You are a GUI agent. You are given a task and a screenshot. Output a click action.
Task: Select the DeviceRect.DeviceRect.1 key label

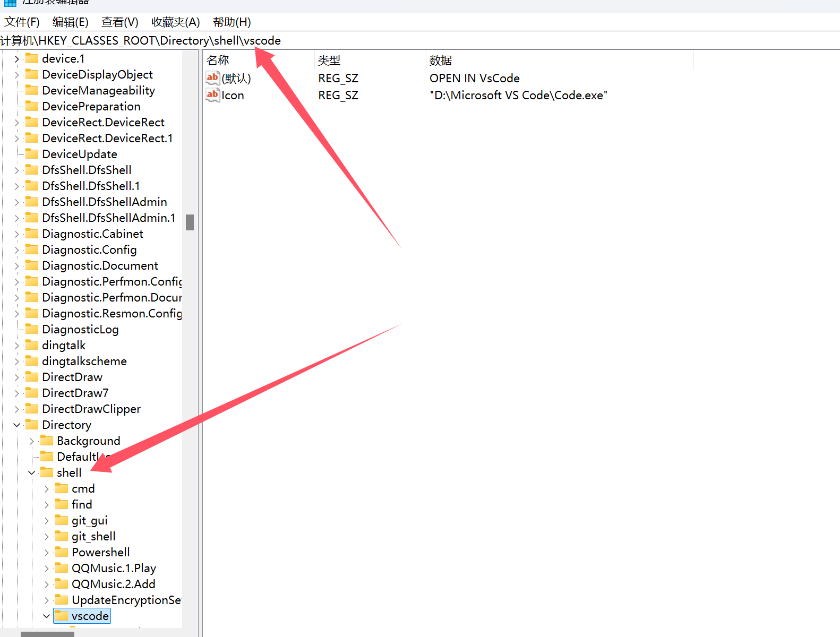click(107, 139)
